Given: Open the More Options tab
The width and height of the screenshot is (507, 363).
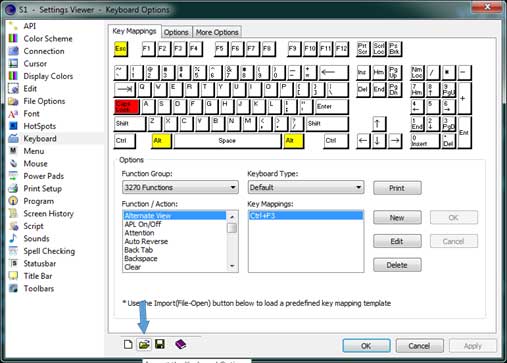Looking at the screenshot, I should [217, 32].
